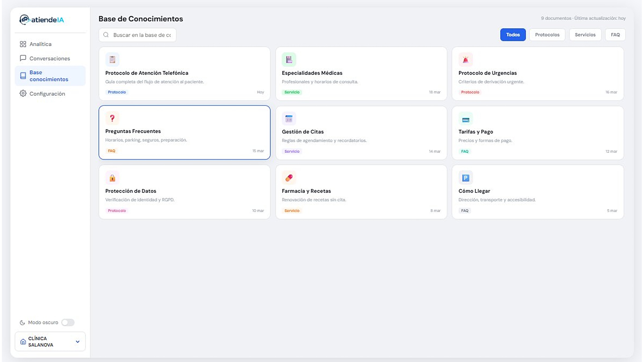Image resolution: width=644 pixels, height=362 pixels.
Task: Click the credit card icon on Tarifas y Pago
Action: [465, 120]
